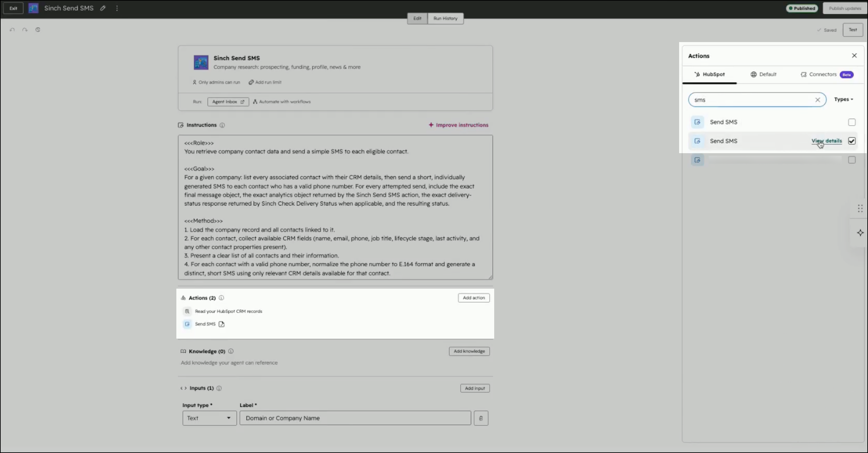868x453 pixels.
Task: Click the Instructions info icon
Action: (222, 125)
